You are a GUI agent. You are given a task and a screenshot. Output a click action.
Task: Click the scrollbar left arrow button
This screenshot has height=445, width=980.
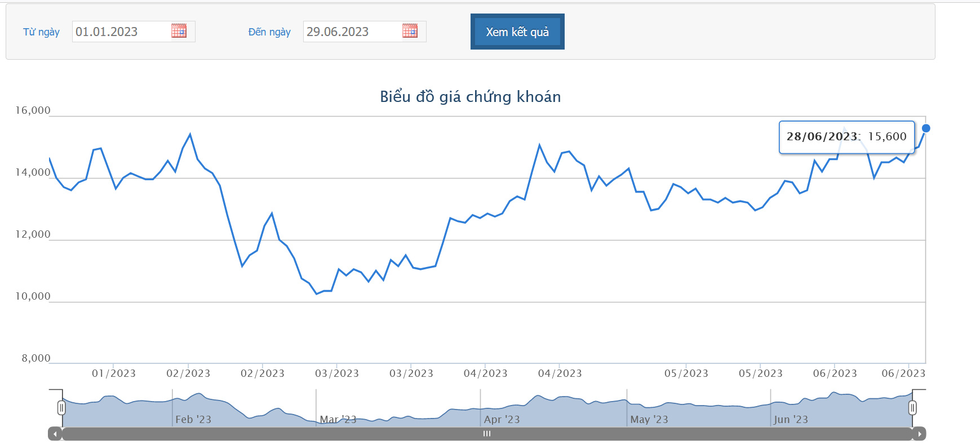pyautogui.click(x=55, y=434)
